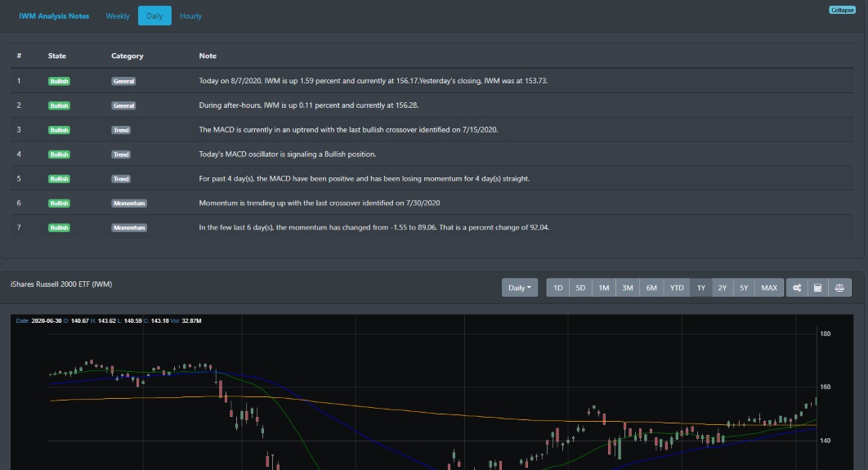
Task: Select note 'Today on 8/7/2020, IWM is up'
Action: (374, 81)
